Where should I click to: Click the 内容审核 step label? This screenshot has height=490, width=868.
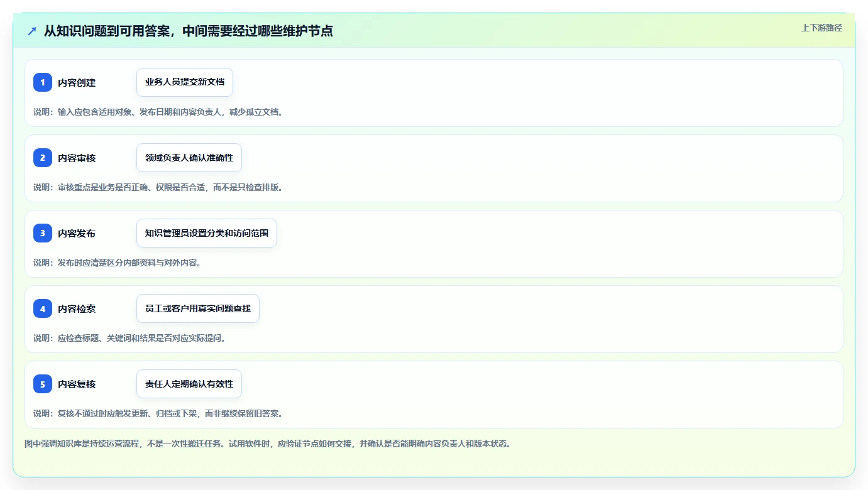click(77, 158)
